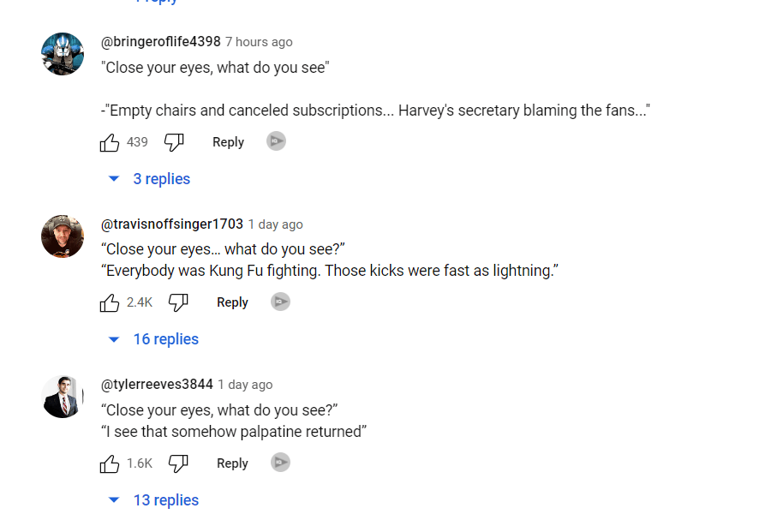The height and width of the screenshot is (532, 759).
Task: Click the '1 day ago' timestamp on @tylerreeves3844's comment
Action: click(245, 385)
